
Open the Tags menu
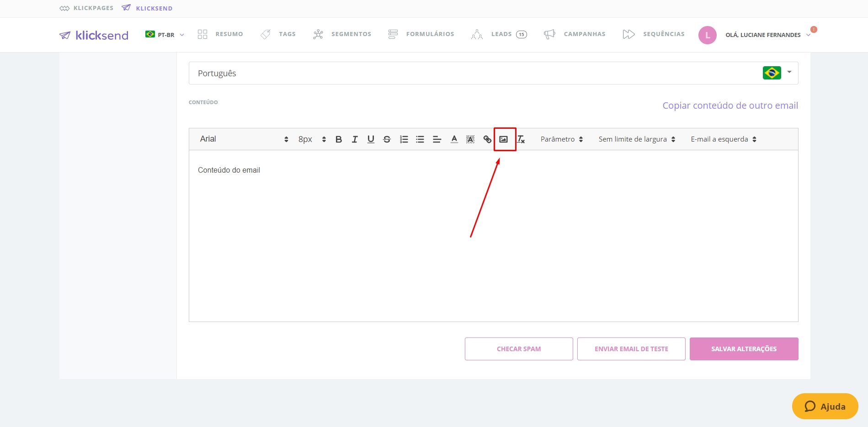pos(278,34)
